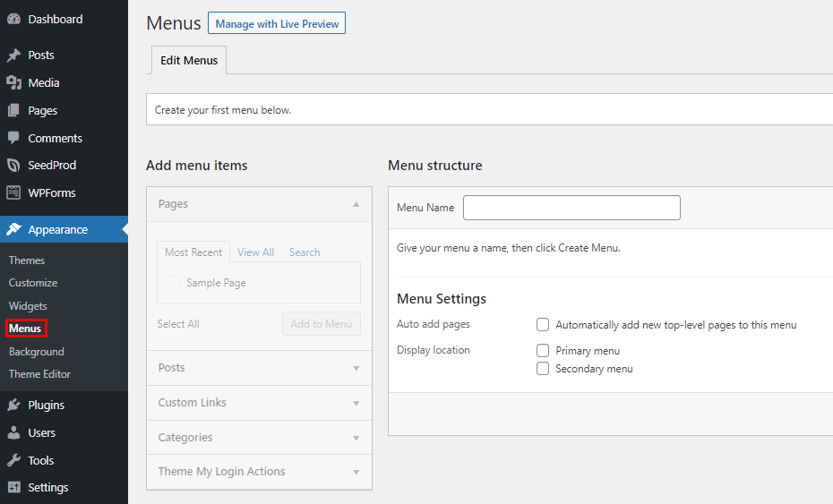
Task: Enable automatically add new top-level pages
Action: click(x=543, y=325)
